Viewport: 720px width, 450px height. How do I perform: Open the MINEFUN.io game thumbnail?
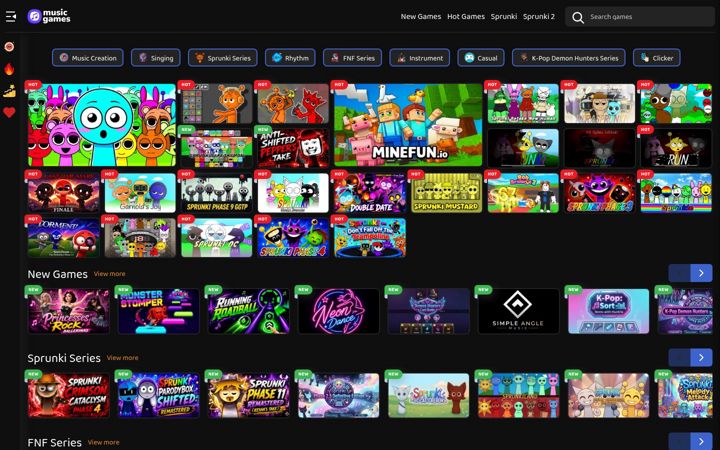(408, 124)
